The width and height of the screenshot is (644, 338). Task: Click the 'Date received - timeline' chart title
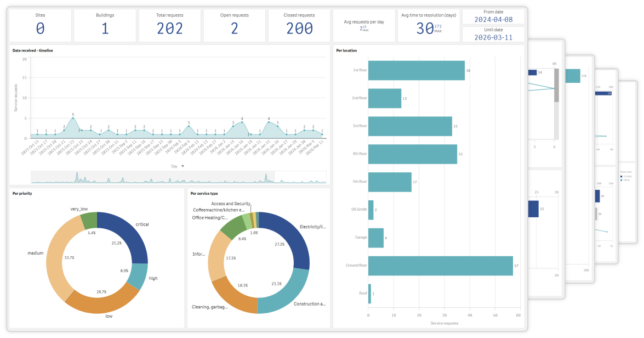tap(32, 50)
